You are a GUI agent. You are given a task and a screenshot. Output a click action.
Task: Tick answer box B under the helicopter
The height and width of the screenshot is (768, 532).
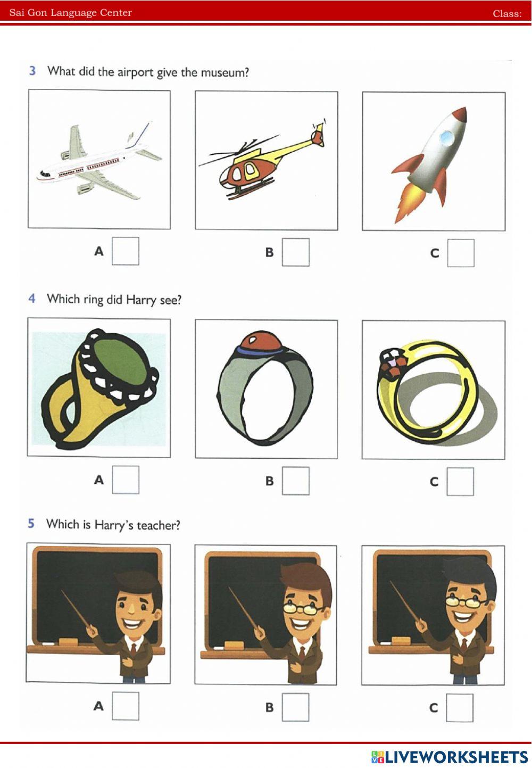(296, 252)
